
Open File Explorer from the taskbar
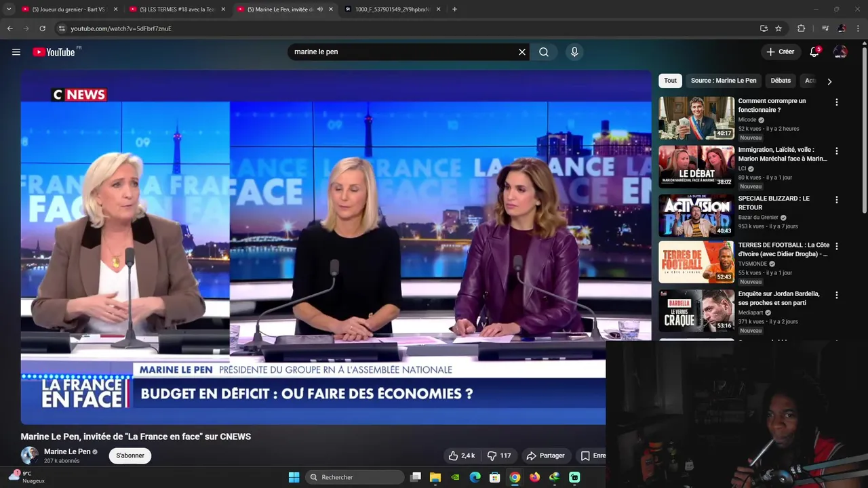click(435, 477)
